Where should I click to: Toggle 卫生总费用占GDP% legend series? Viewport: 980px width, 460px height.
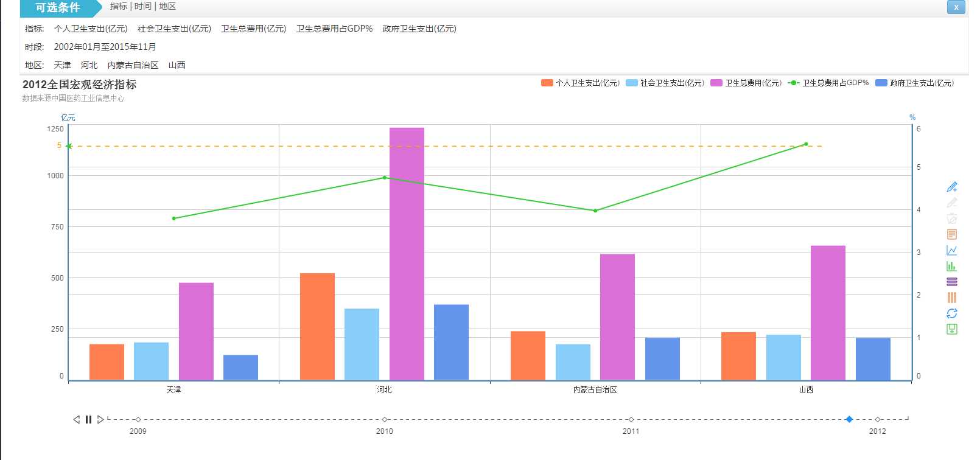point(828,83)
